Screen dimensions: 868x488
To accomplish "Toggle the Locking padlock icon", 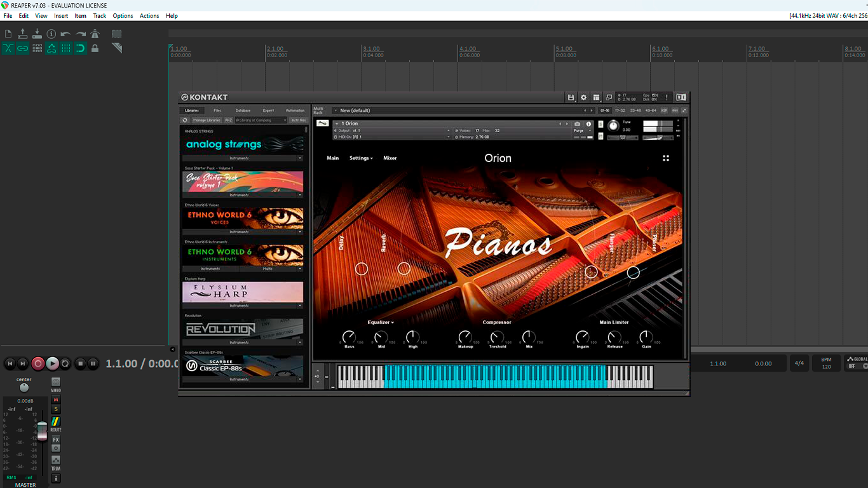I will point(95,48).
